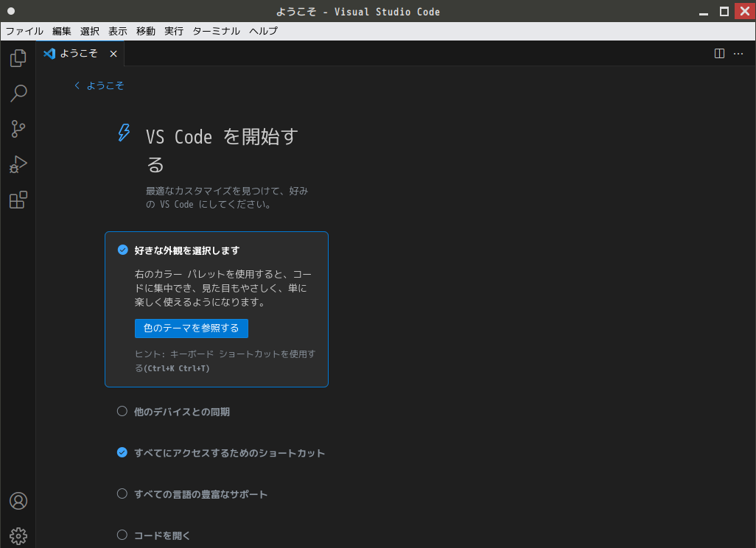The image size is (756, 548).
Task: Open the Source Control view icon
Action: coord(18,129)
